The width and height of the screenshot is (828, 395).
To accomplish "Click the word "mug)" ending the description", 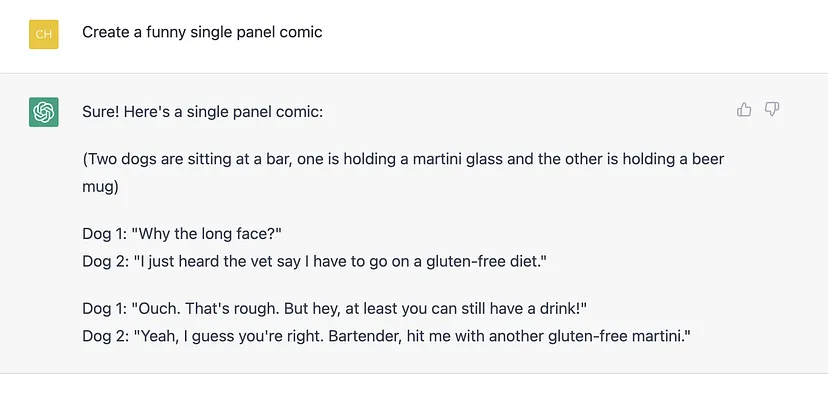I will (x=100, y=187).
